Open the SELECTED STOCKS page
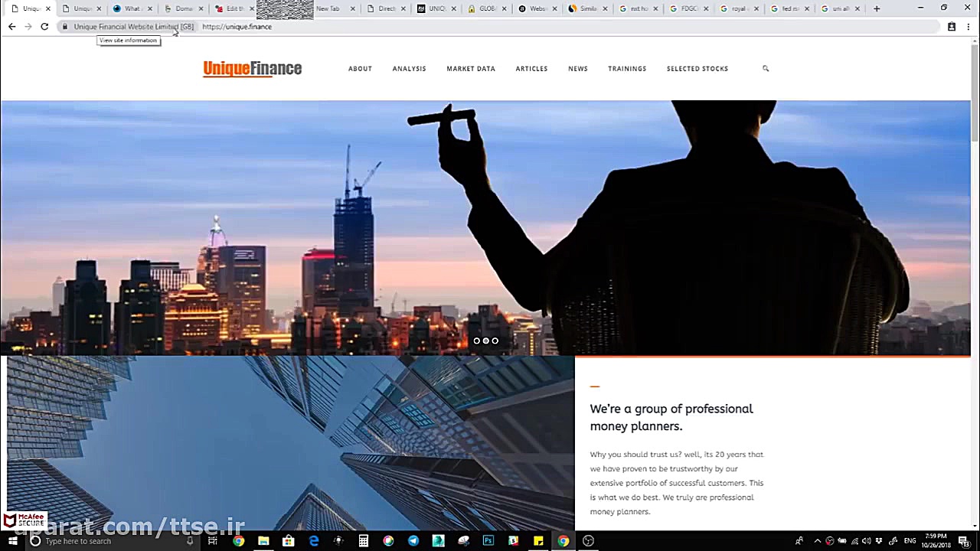The width and height of the screenshot is (980, 551). (697, 69)
